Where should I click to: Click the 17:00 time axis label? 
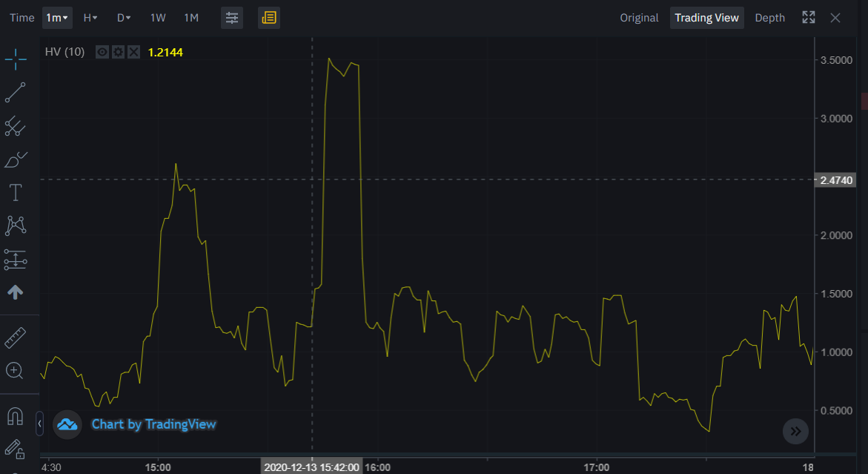click(x=596, y=467)
